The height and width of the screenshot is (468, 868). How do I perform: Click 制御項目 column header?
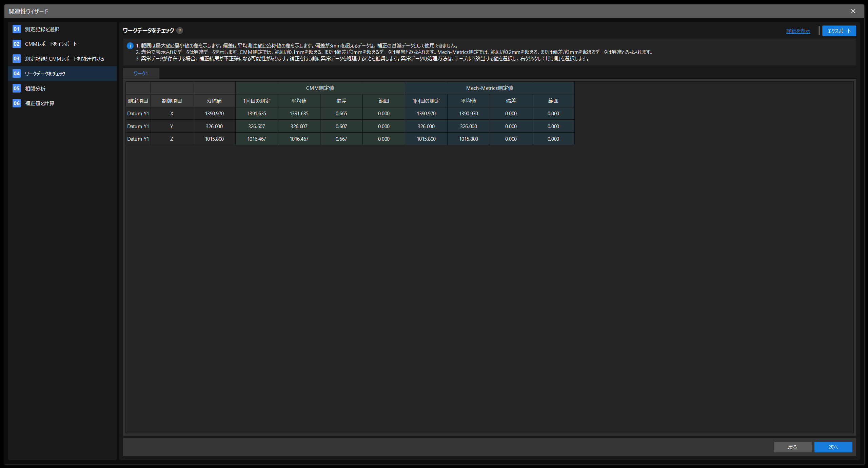[172, 101]
